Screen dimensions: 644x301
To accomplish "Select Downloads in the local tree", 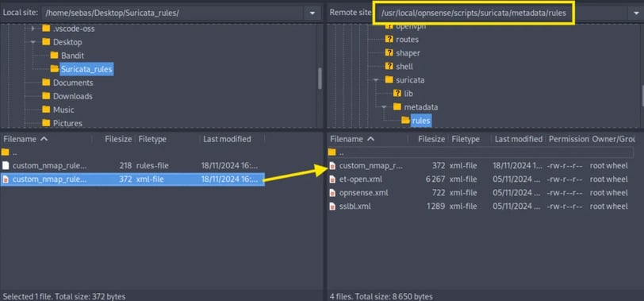I will (73, 96).
